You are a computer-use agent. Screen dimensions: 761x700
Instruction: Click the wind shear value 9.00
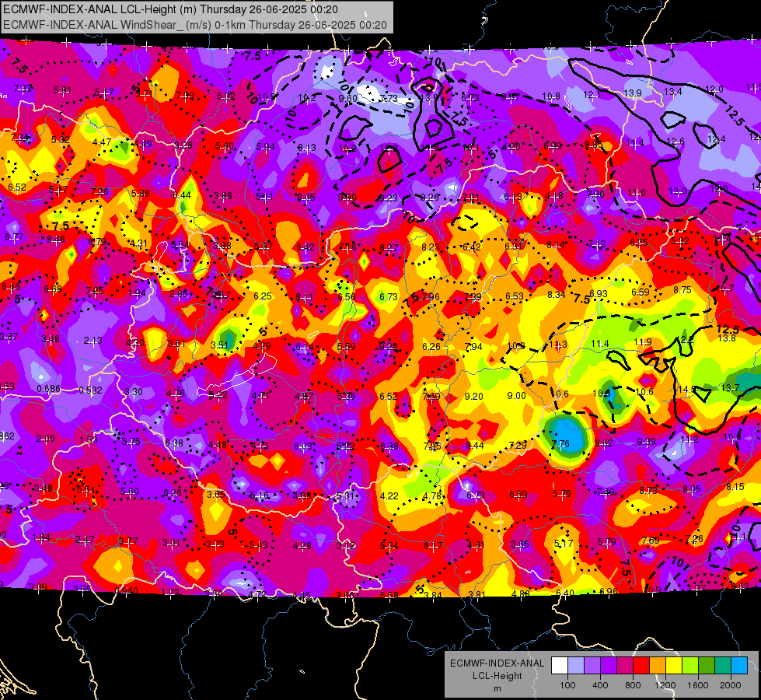click(x=516, y=395)
